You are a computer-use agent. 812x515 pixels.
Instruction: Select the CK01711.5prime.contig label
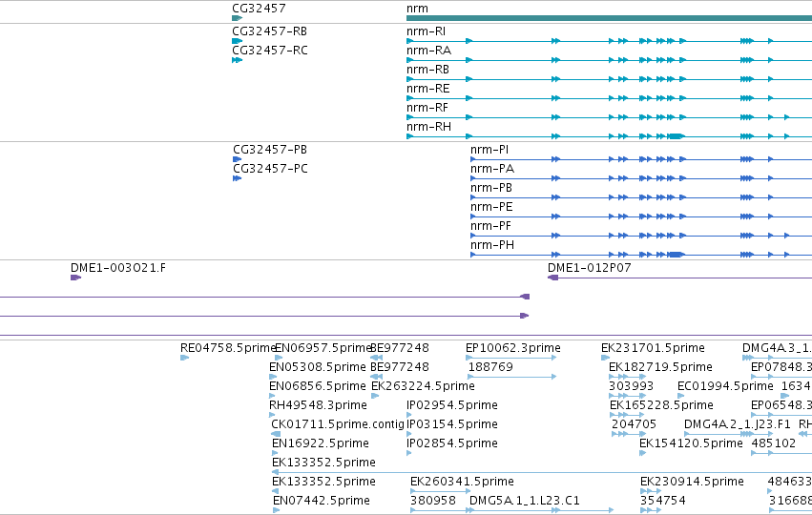(x=337, y=424)
